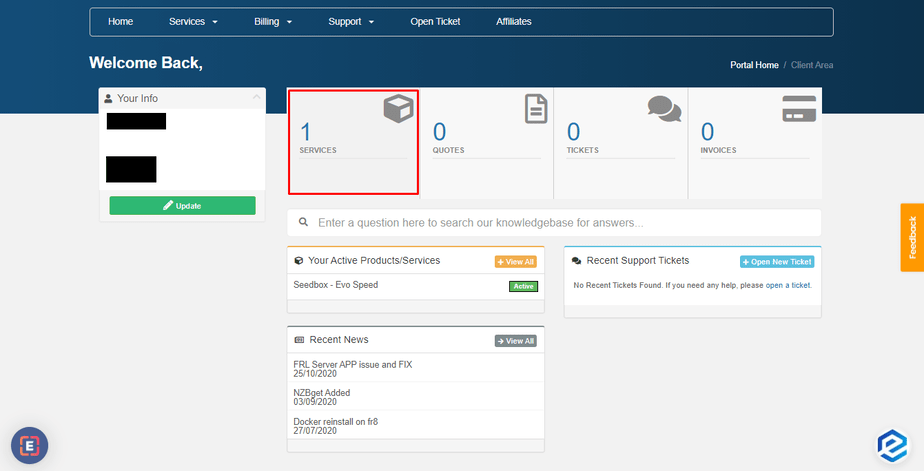Click the 1 Services count number
This screenshot has width=924, height=471.
point(305,132)
